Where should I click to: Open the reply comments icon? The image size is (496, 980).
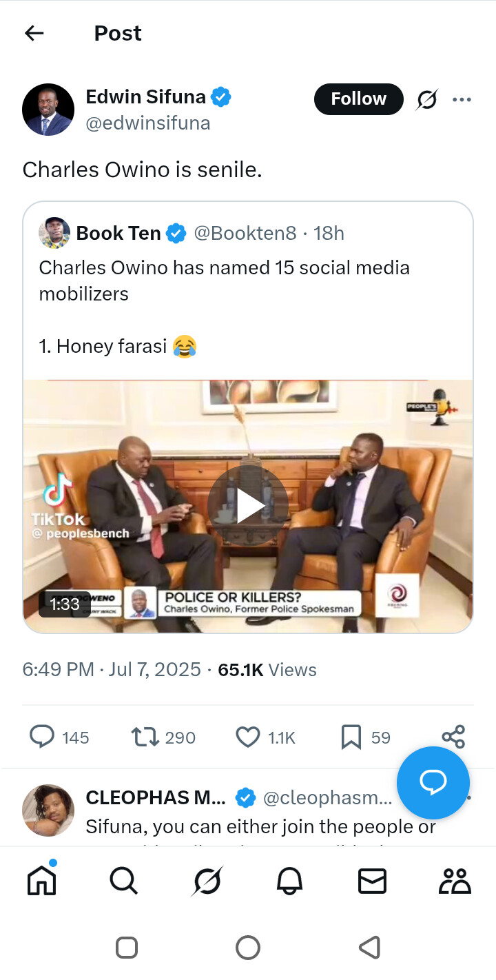pos(42,737)
